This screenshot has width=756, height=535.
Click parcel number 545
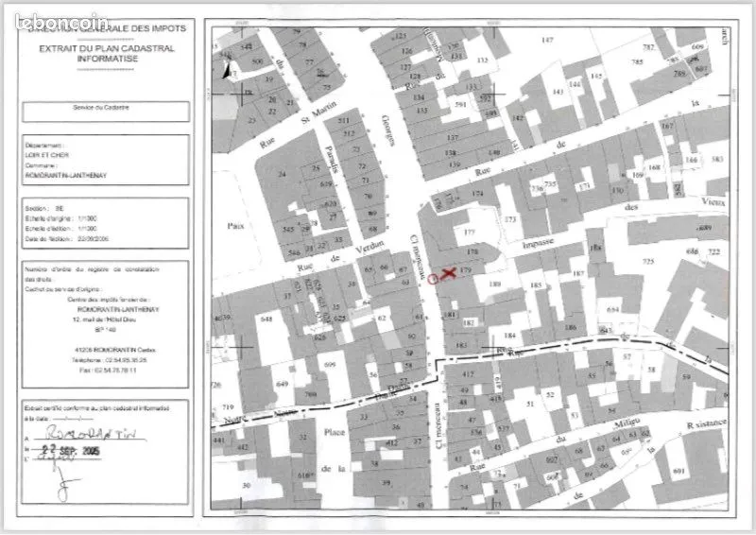[288, 229]
